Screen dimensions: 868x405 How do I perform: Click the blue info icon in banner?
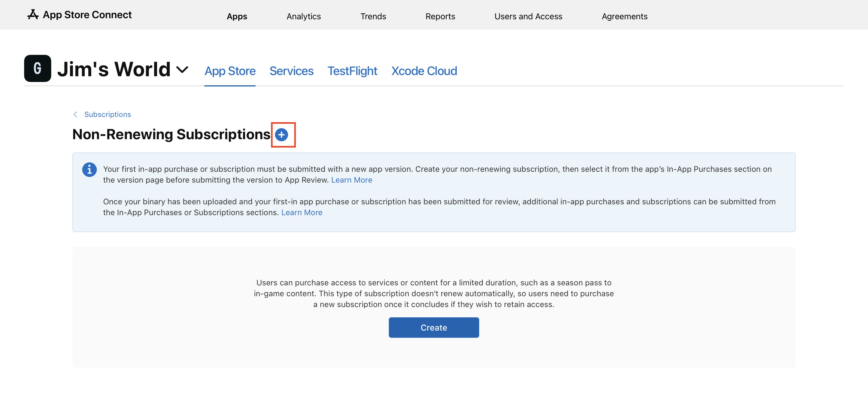click(89, 169)
